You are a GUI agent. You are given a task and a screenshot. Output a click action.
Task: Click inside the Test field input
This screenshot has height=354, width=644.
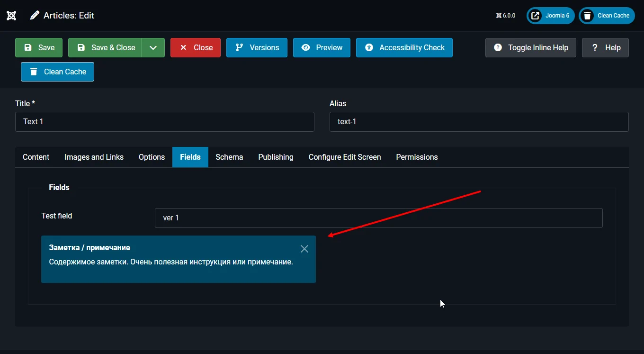pos(379,218)
